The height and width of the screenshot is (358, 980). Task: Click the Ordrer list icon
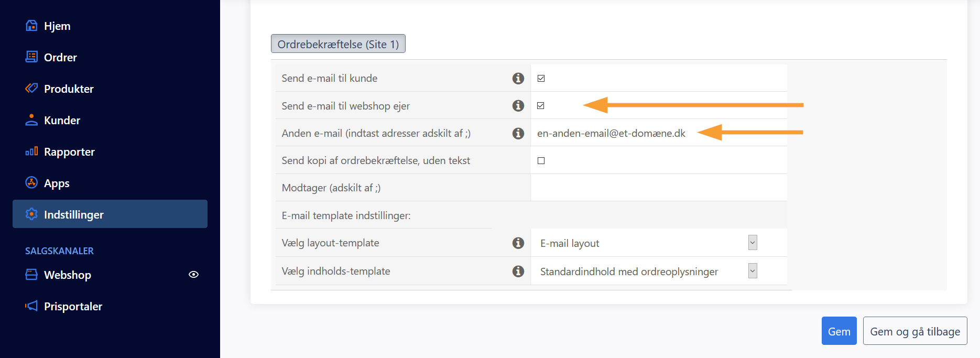(31, 57)
